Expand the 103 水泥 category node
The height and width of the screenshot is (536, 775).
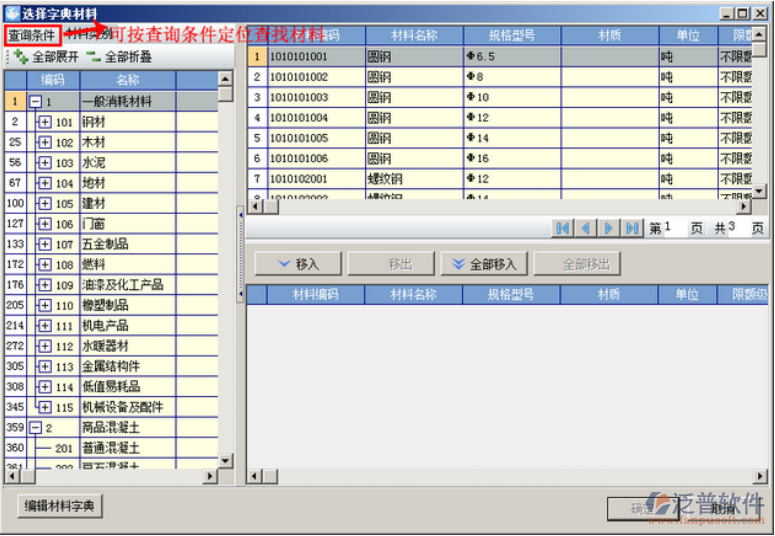[x=44, y=163]
